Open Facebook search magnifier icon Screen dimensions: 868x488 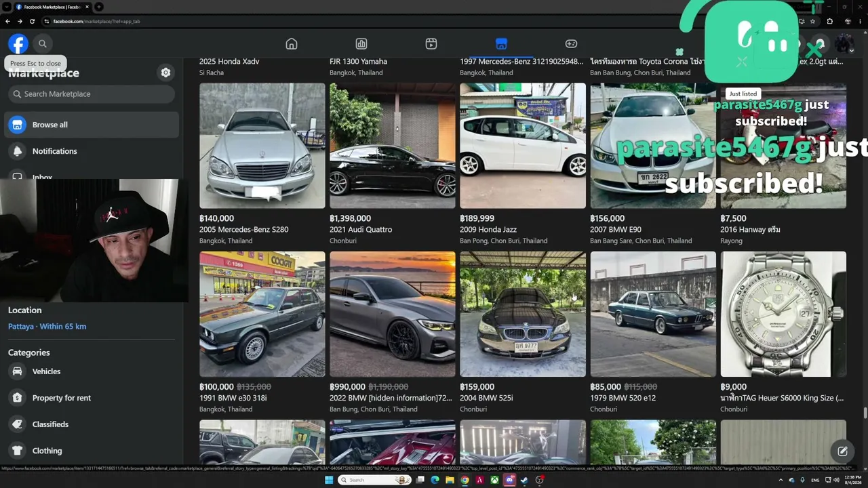[x=42, y=43]
